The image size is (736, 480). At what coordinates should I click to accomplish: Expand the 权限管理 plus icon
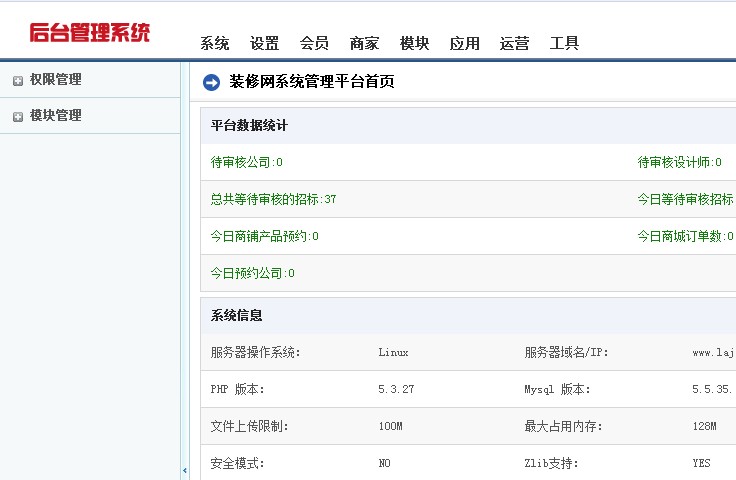(x=18, y=81)
